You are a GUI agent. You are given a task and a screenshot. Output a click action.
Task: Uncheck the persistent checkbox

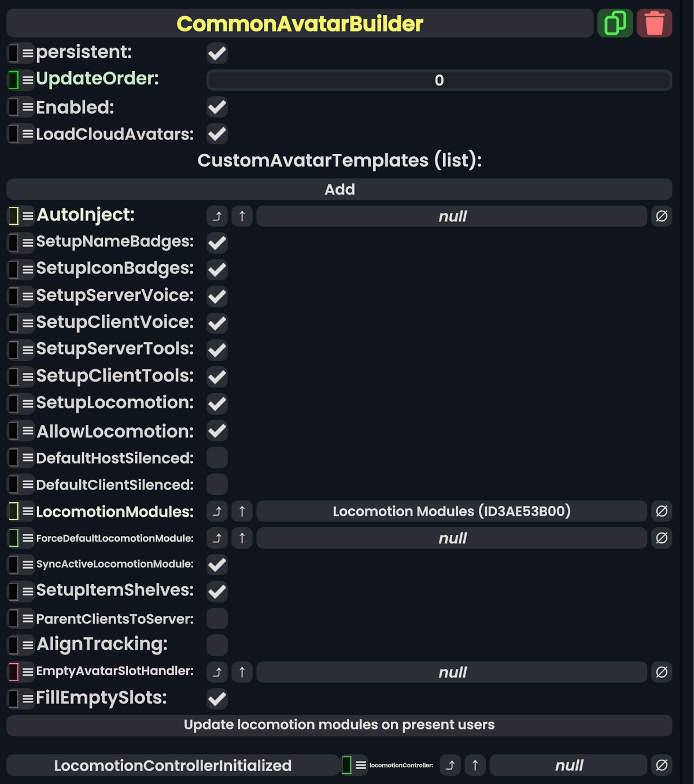tap(217, 53)
